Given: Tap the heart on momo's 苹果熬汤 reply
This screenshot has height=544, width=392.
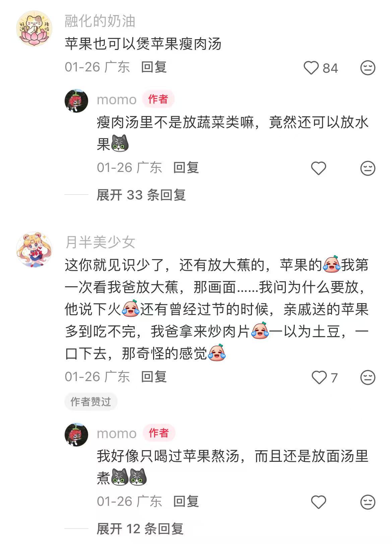Looking at the screenshot, I should pos(319,502).
